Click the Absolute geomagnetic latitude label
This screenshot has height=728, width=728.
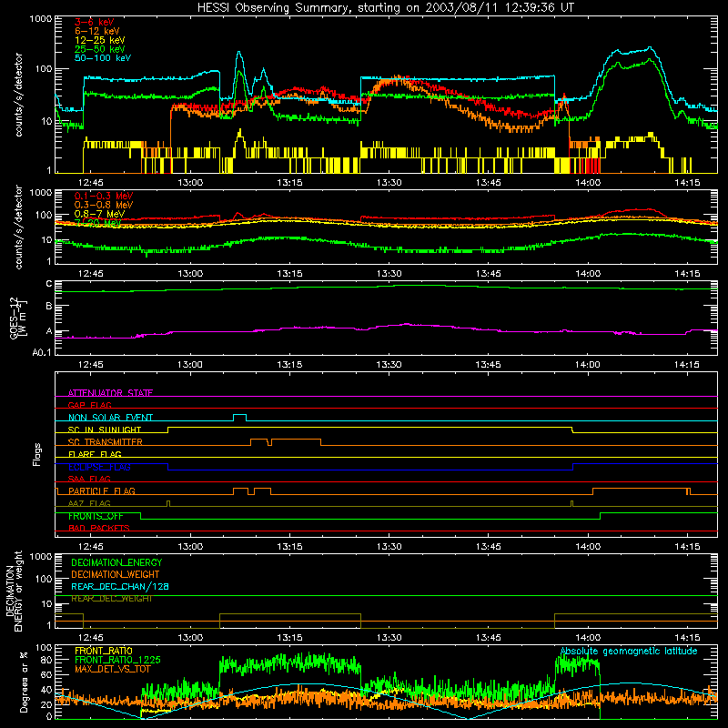[629, 651]
